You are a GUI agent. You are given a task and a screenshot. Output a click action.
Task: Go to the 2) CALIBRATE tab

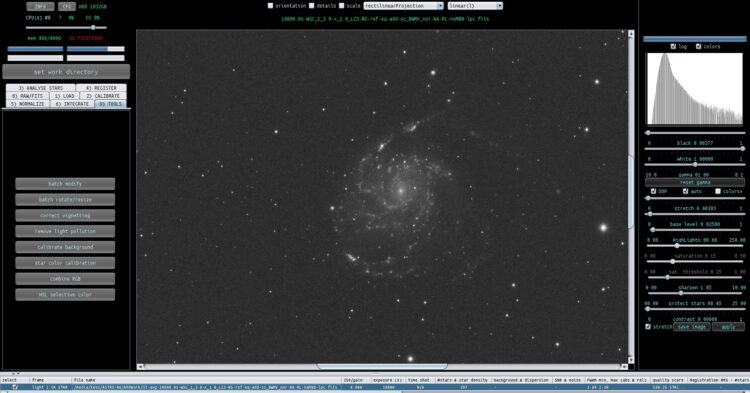click(x=103, y=96)
